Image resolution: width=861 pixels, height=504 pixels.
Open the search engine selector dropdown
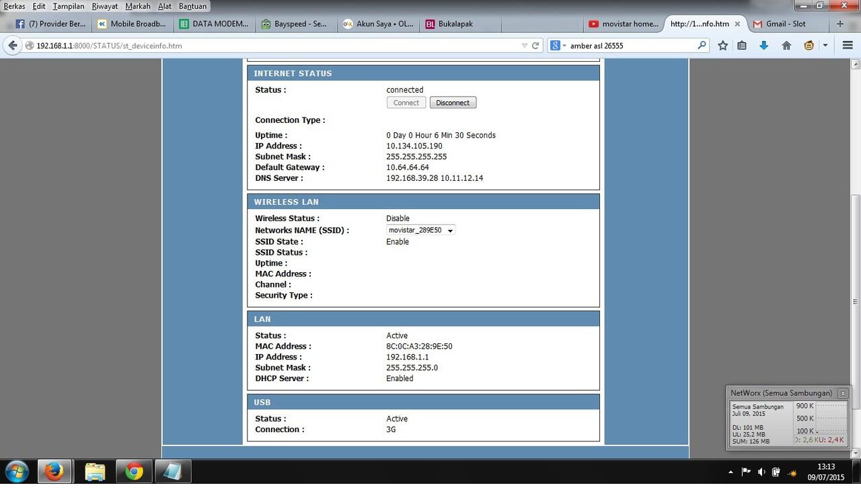click(564, 46)
